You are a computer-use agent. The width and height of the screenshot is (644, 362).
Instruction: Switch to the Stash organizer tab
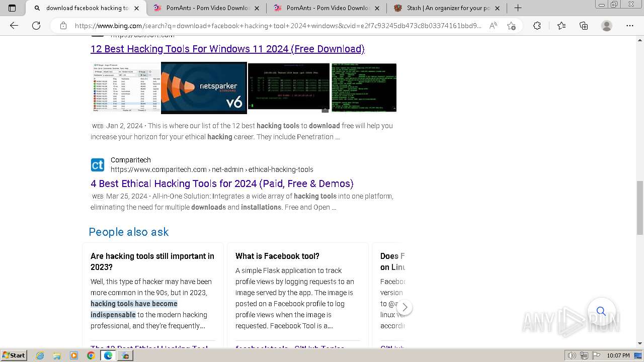pos(447,8)
